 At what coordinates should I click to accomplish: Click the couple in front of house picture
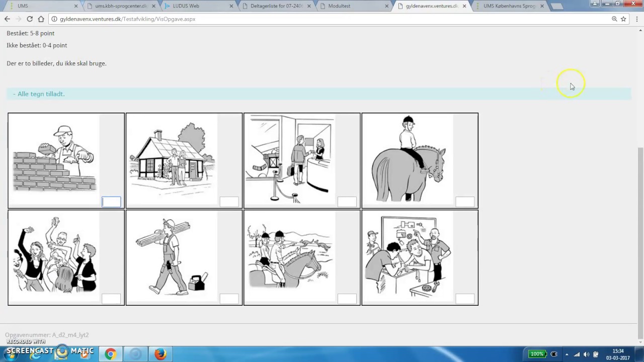(173, 159)
